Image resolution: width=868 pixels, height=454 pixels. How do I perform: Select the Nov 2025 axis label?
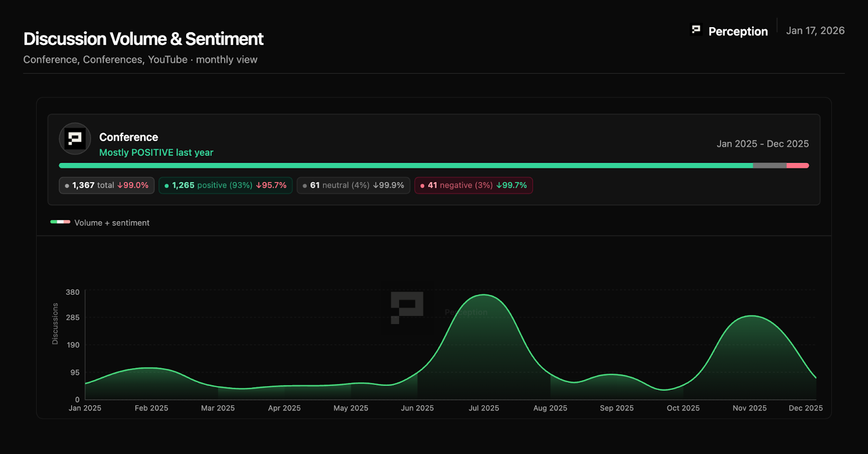point(749,408)
